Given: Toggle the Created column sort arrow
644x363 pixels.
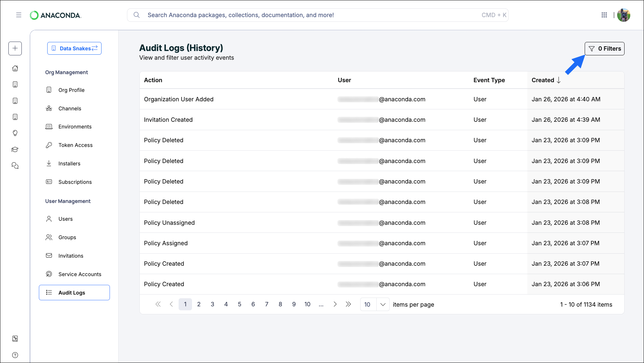Looking at the screenshot, I should [559, 80].
